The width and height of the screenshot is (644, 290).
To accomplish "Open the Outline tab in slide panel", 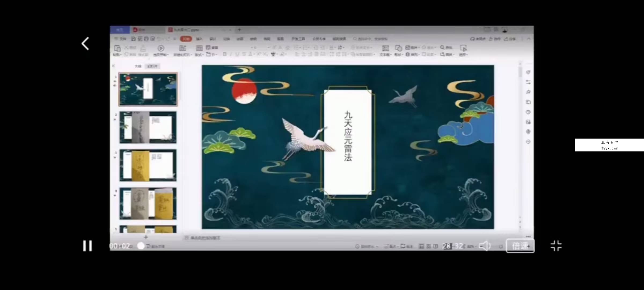I will pyautogui.click(x=138, y=66).
